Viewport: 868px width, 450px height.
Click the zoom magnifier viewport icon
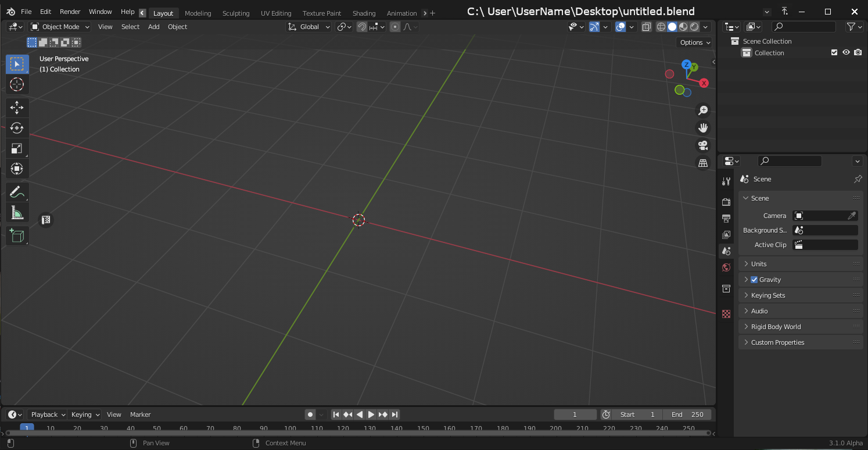[x=703, y=110]
